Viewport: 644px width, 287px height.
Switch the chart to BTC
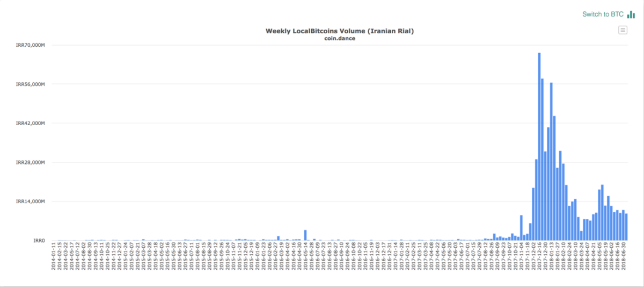click(603, 15)
